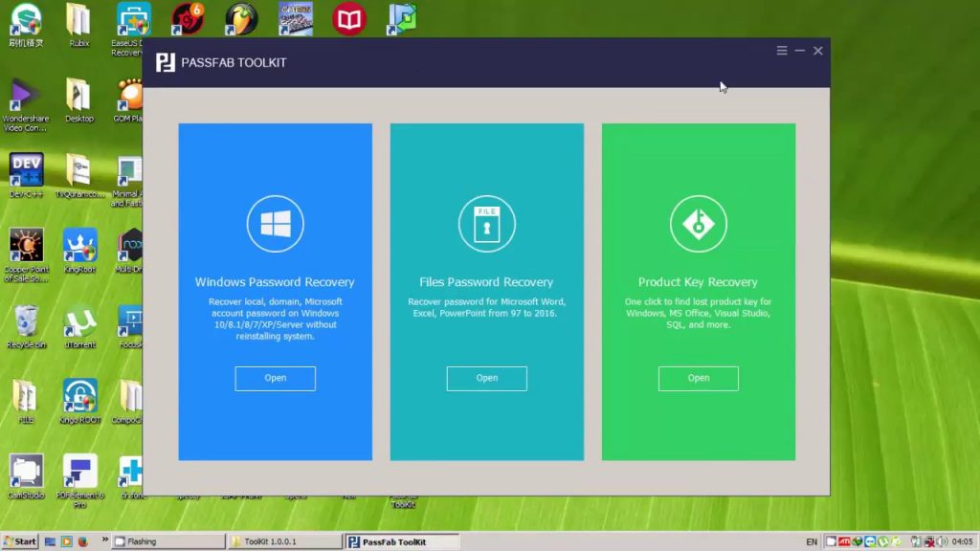The height and width of the screenshot is (551, 980).
Task: Select the Desktop folder icon
Action: coord(78,99)
